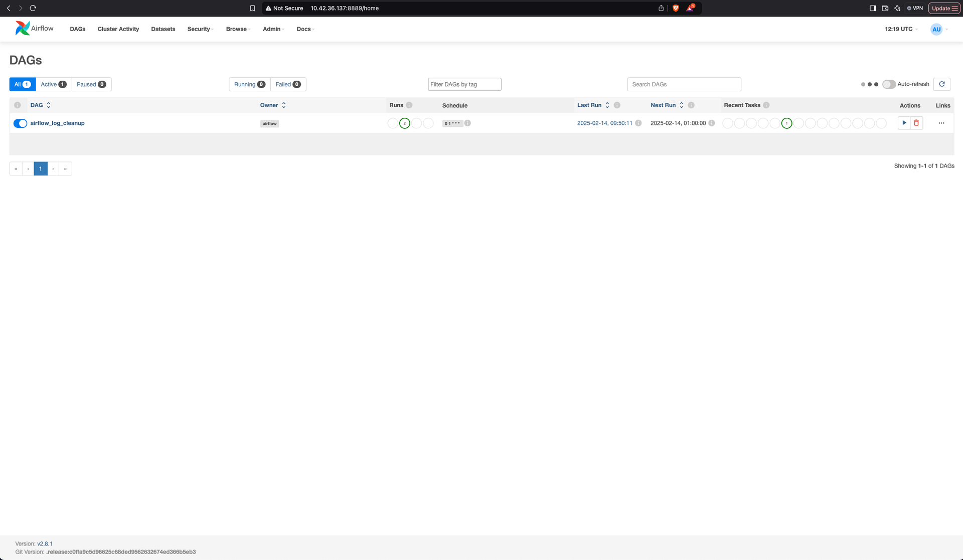Open the Docs dropdown menu
963x560 pixels.
(x=305, y=29)
